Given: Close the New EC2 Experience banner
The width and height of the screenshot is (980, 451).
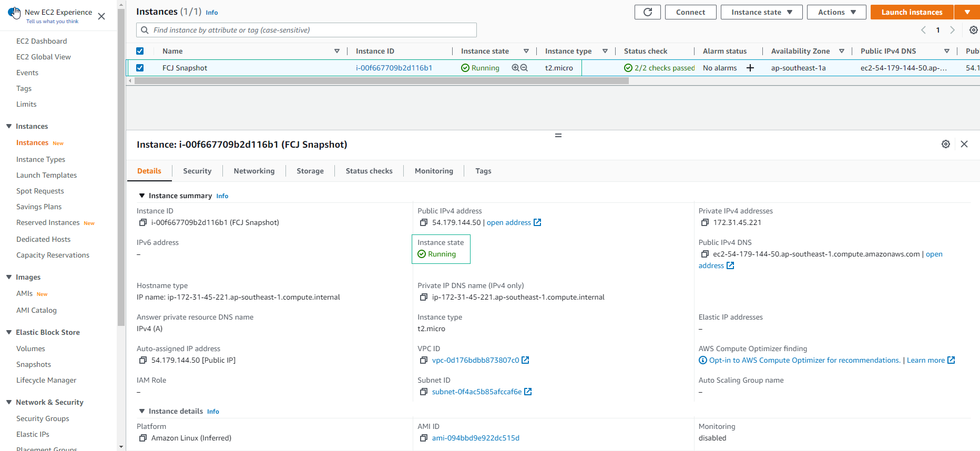Looking at the screenshot, I should (x=101, y=16).
